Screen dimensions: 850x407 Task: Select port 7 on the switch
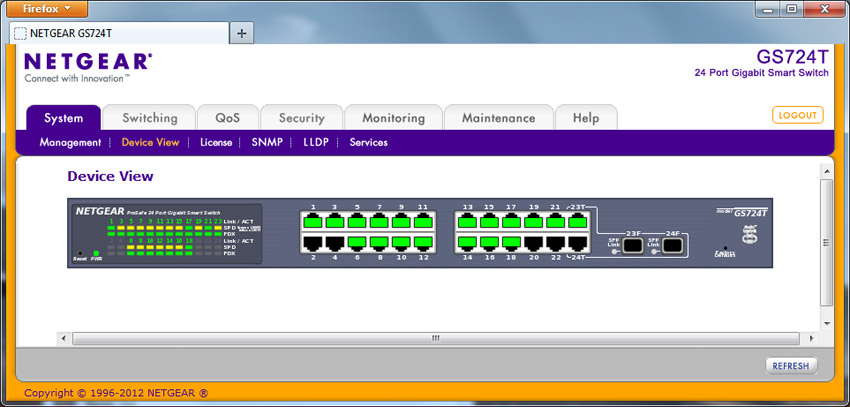pyautogui.click(x=379, y=221)
